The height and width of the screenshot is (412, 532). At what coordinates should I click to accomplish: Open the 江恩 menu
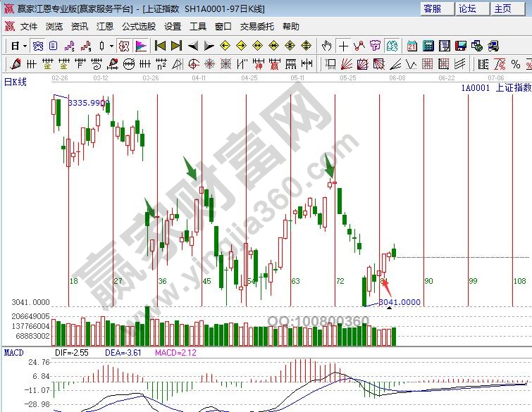click(x=105, y=27)
